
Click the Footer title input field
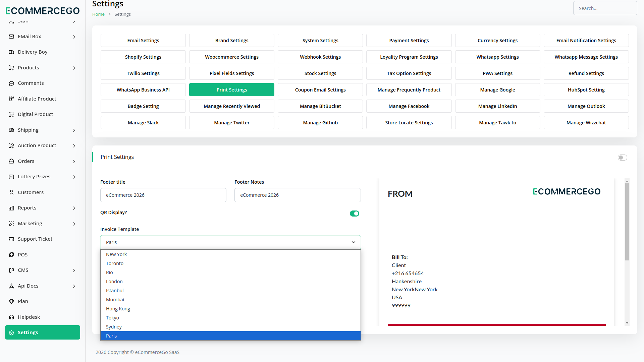[x=163, y=195]
